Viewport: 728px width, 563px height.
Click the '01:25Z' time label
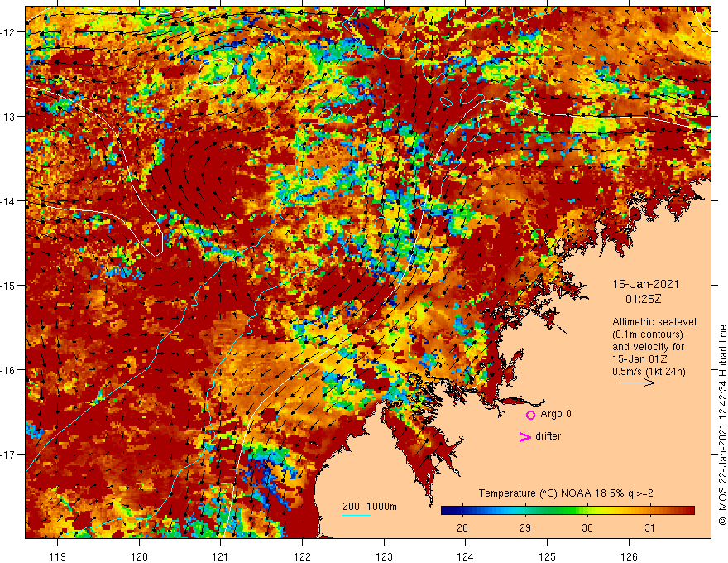coord(644,299)
